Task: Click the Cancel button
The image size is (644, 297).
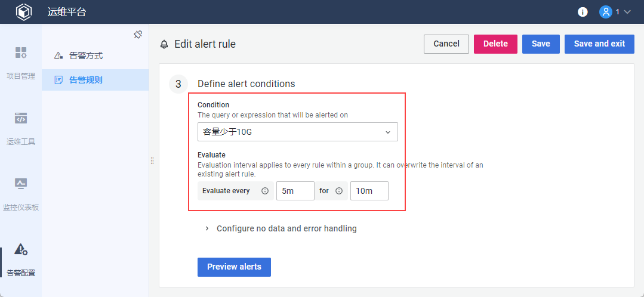Action: (x=446, y=44)
